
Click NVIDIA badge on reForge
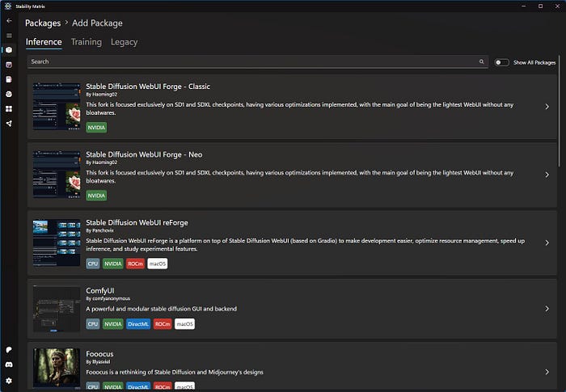click(113, 263)
